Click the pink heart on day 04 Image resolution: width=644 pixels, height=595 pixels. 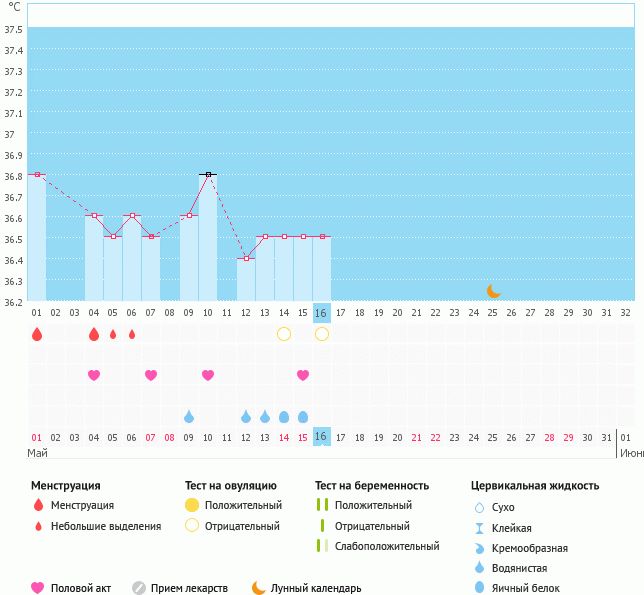[x=94, y=375]
